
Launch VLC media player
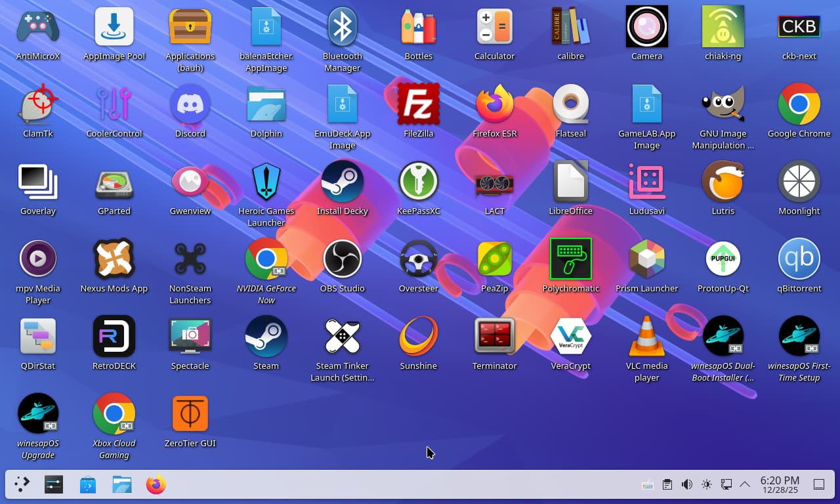tap(646, 337)
